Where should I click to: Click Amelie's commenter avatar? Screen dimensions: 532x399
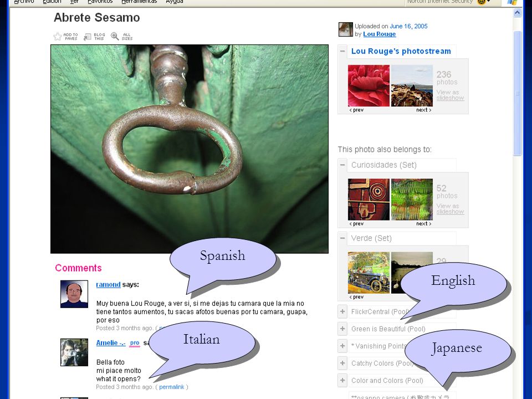click(x=74, y=352)
